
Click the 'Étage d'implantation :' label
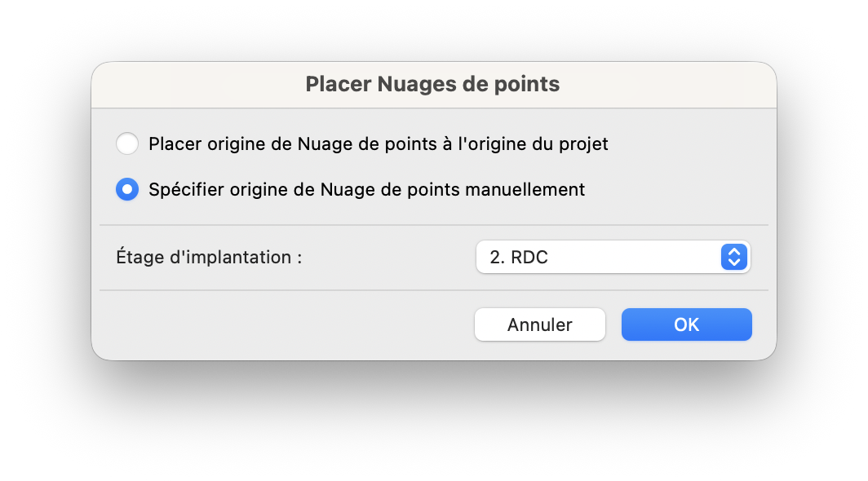point(209,257)
